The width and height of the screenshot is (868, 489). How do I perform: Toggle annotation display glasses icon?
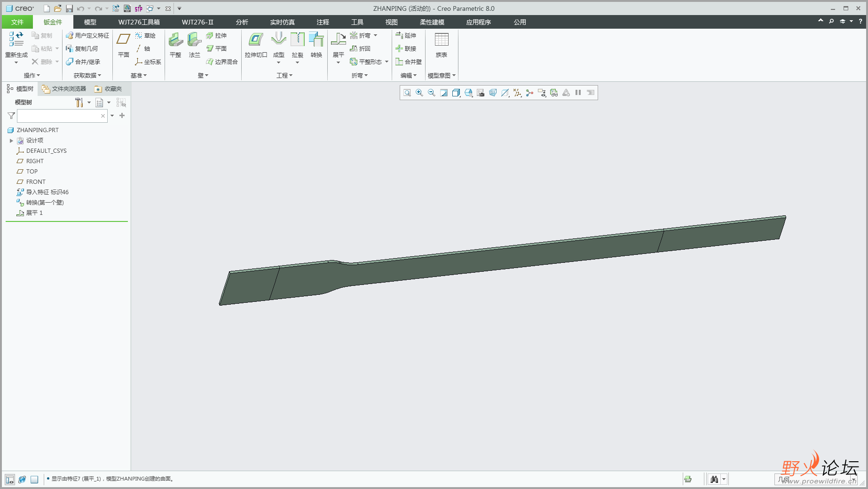[x=554, y=93]
